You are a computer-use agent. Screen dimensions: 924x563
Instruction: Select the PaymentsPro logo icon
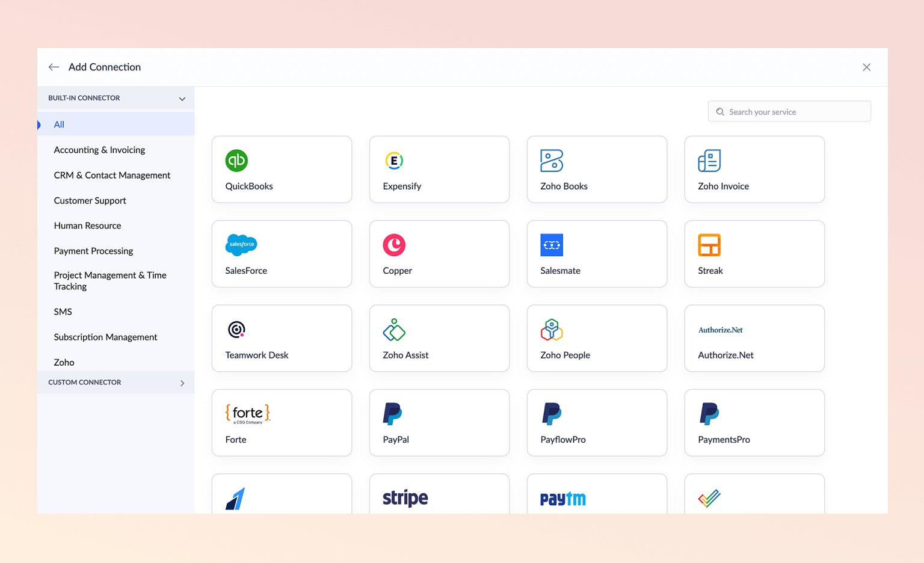tap(709, 414)
